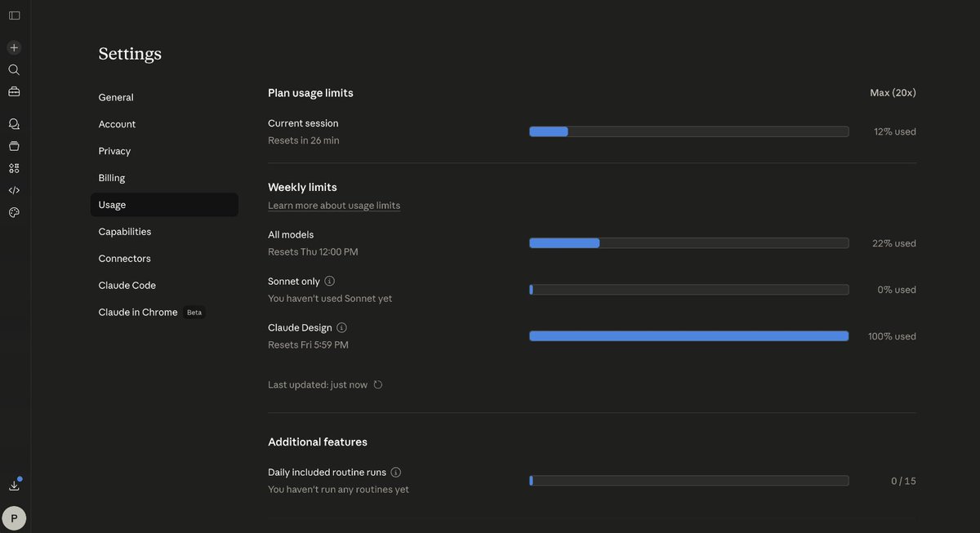This screenshot has width=980, height=533.
Task: Open the General settings tab
Action: click(164, 97)
